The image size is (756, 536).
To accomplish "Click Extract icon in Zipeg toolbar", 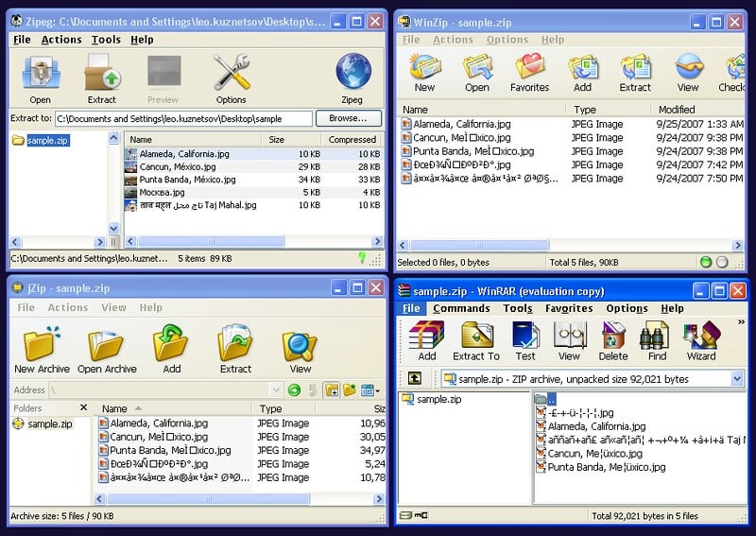I will pyautogui.click(x=102, y=73).
